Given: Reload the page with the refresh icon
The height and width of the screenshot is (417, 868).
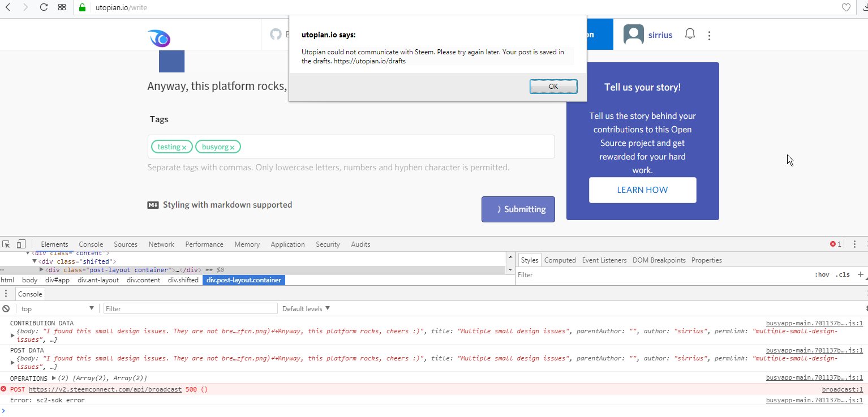Looking at the screenshot, I should pyautogui.click(x=44, y=7).
